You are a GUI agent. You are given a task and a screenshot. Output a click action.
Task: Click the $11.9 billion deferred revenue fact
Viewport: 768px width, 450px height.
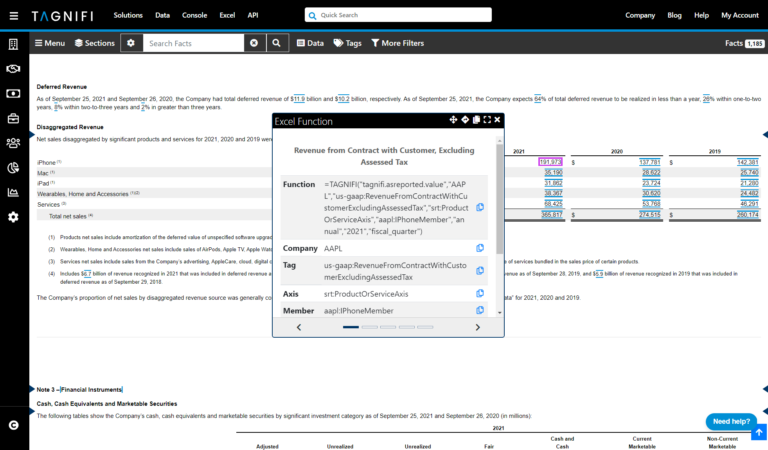pyautogui.click(x=298, y=99)
